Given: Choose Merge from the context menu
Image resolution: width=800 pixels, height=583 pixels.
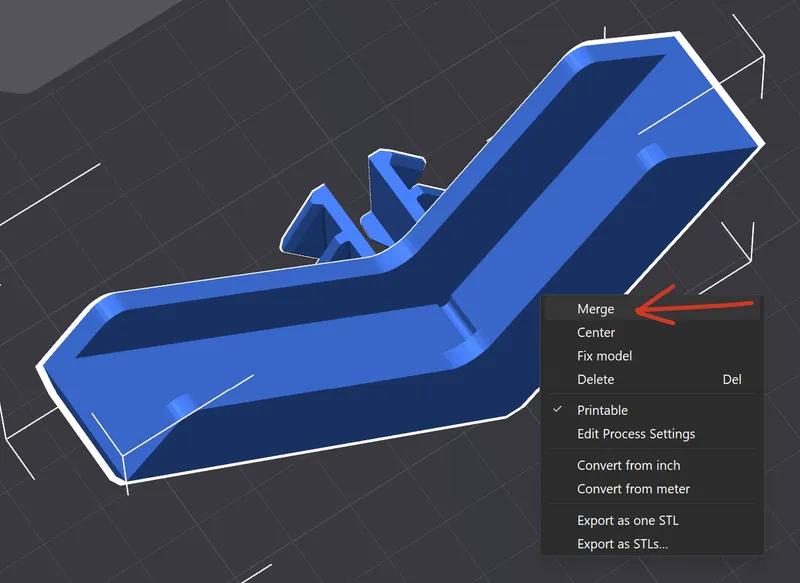Looking at the screenshot, I should click(596, 309).
